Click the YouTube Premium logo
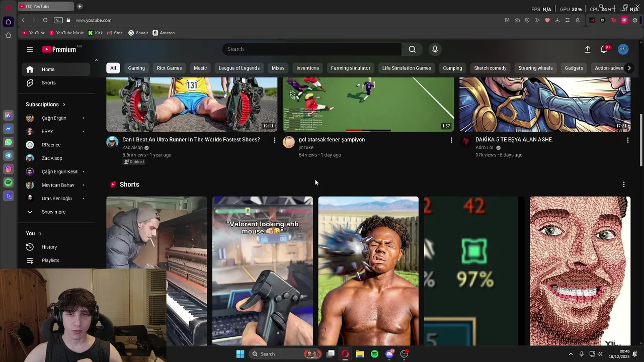 59,49
